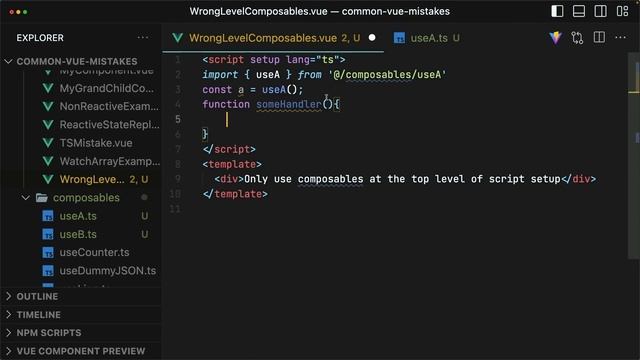
Task: Click the '@/composables/useA' import path
Action: coord(387,75)
